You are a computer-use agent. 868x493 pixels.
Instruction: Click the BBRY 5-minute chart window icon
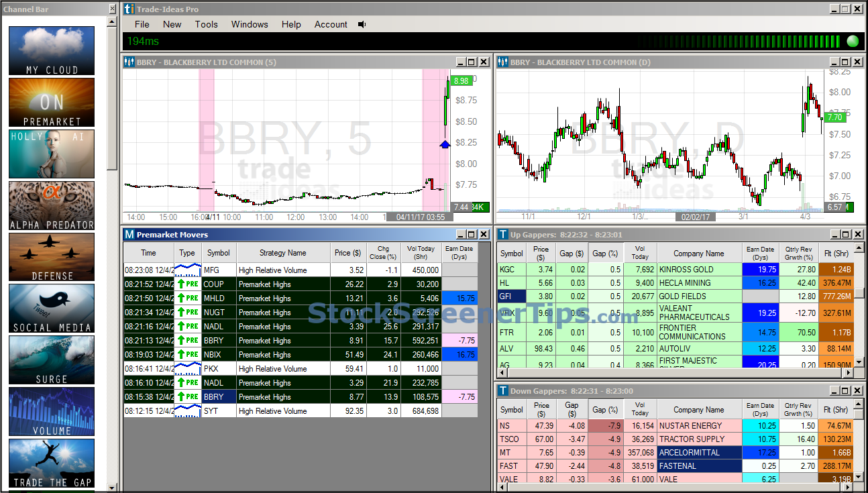tap(129, 62)
